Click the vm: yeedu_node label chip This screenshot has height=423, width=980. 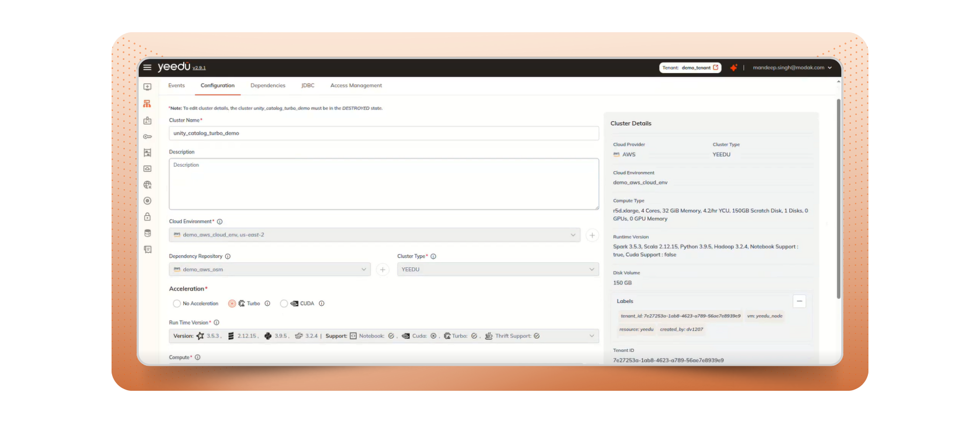tap(765, 316)
